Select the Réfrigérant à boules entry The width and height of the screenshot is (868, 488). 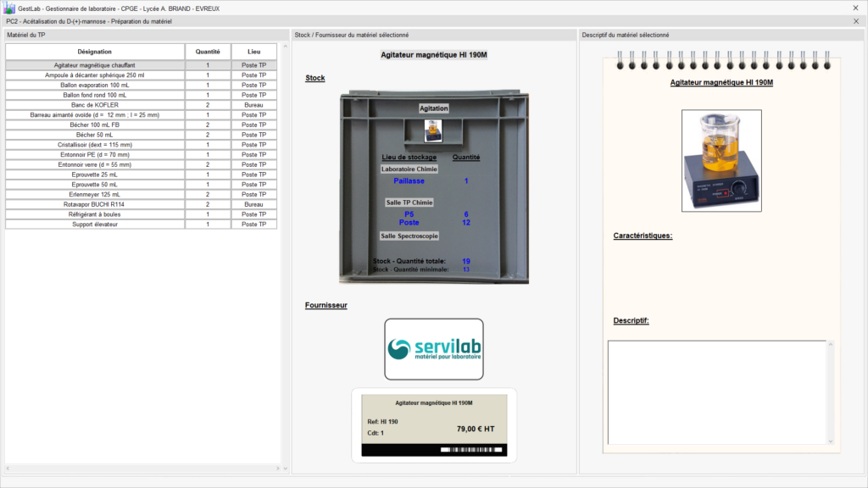(95, 214)
